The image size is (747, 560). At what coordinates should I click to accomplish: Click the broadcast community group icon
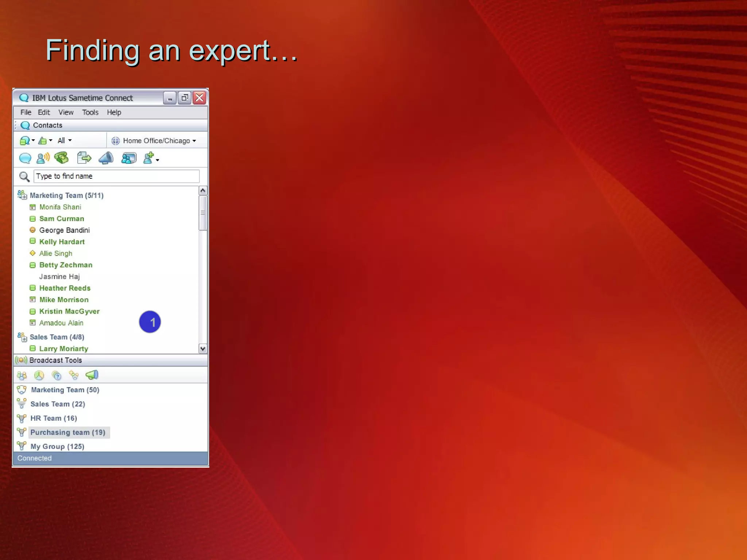pyautogui.click(x=22, y=375)
